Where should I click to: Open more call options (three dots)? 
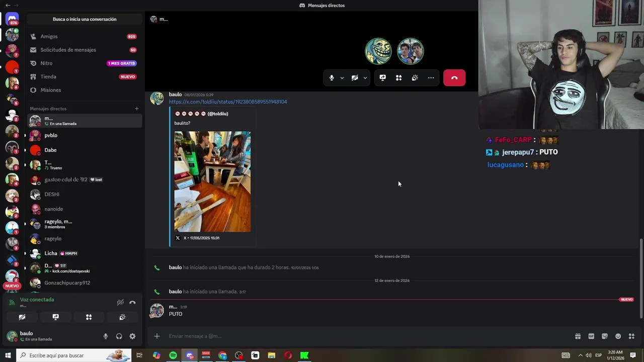[x=431, y=78]
